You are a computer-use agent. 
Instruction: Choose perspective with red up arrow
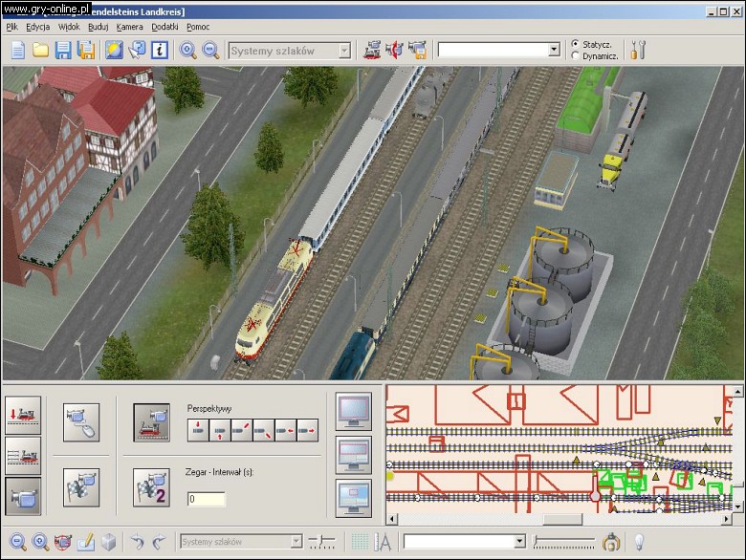[220, 430]
